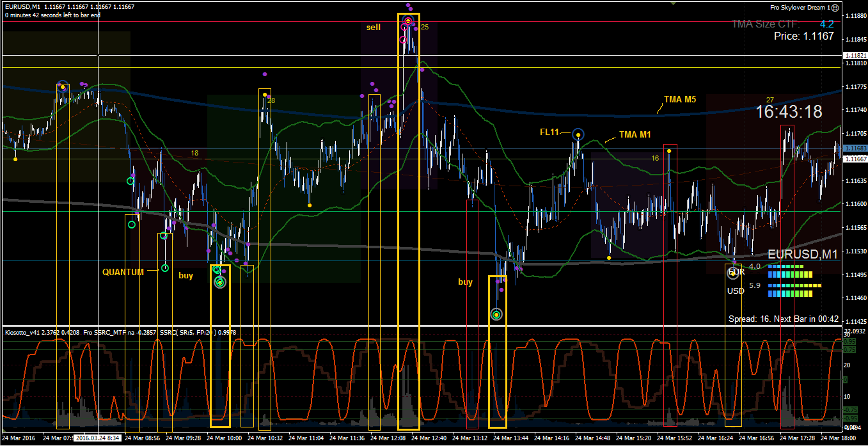Click price axis label 1.11821

856,56
